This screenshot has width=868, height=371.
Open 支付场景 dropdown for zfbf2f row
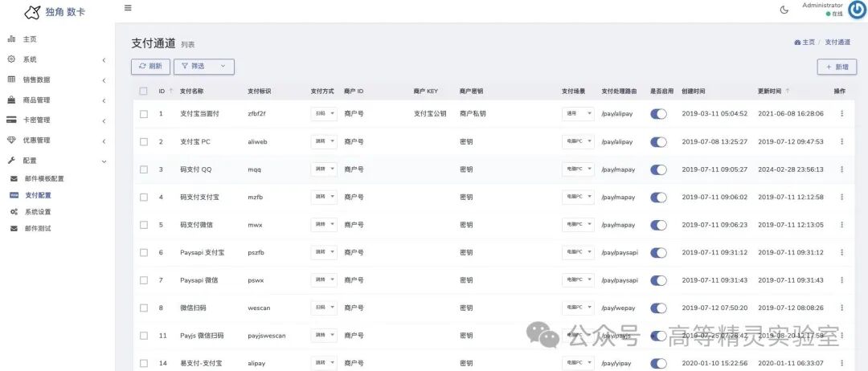[578, 113]
